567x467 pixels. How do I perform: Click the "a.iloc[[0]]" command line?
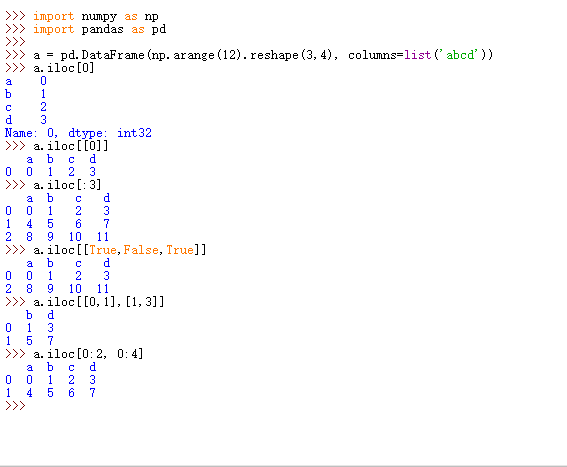click(x=71, y=146)
